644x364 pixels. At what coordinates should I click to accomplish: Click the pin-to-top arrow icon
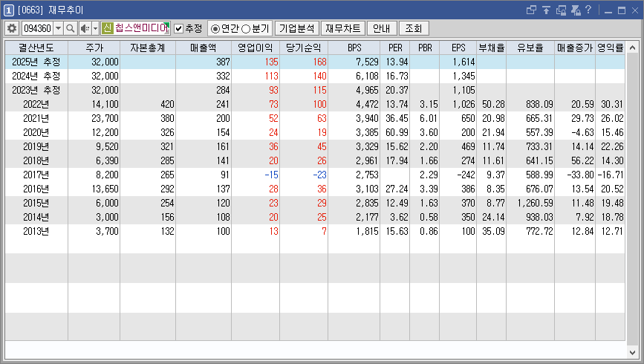coord(546,10)
